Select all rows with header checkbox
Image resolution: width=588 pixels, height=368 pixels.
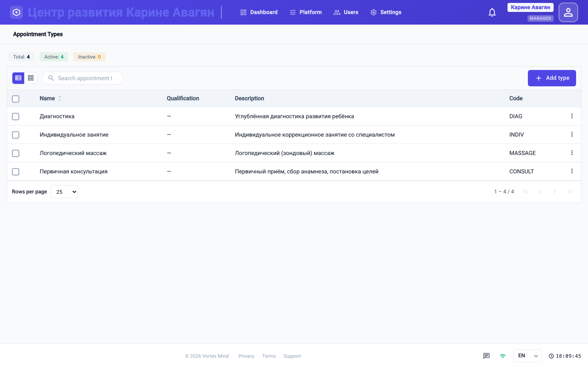[15, 99]
